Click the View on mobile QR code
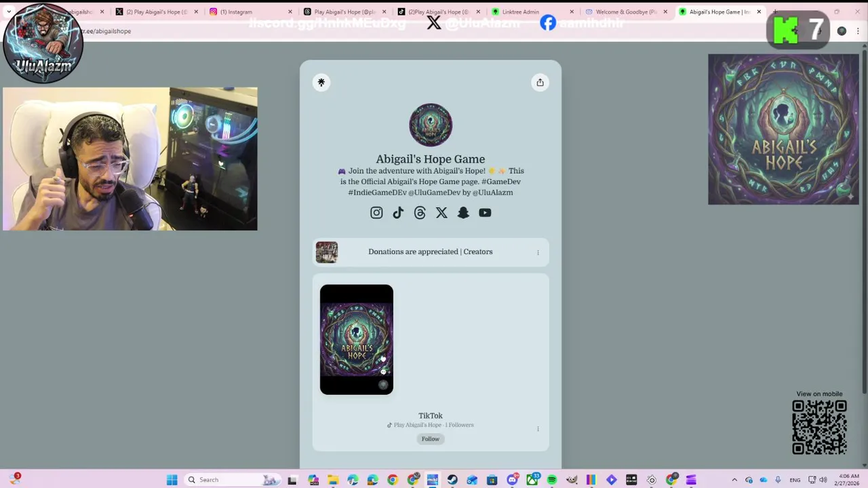Screen dimensions: 868x488 (x=819, y=427)
